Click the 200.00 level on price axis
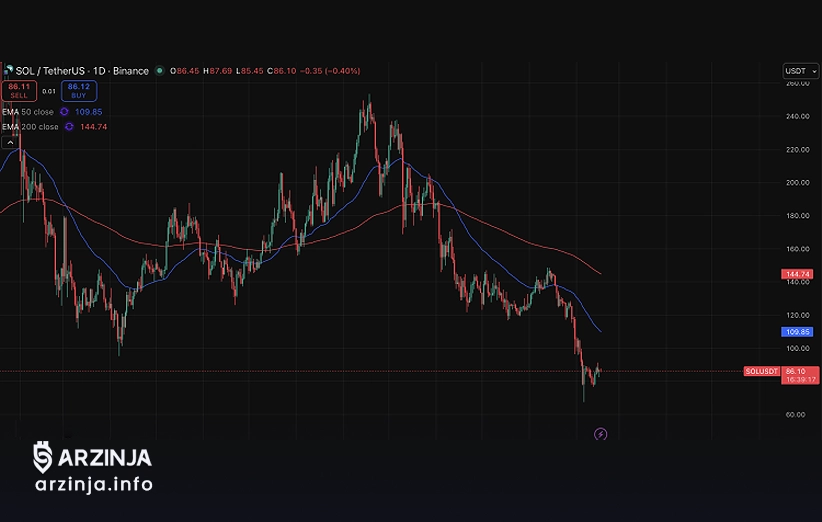Screen dimensions: 822x522 [797, 183]
